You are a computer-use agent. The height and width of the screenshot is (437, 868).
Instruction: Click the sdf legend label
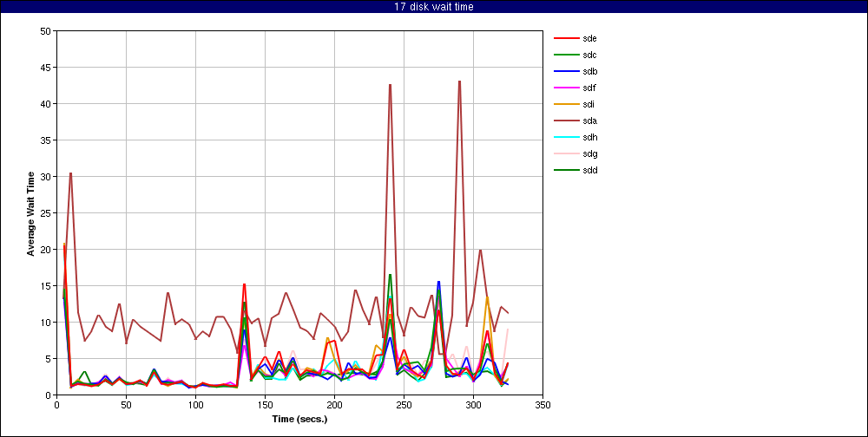[589, 88]
